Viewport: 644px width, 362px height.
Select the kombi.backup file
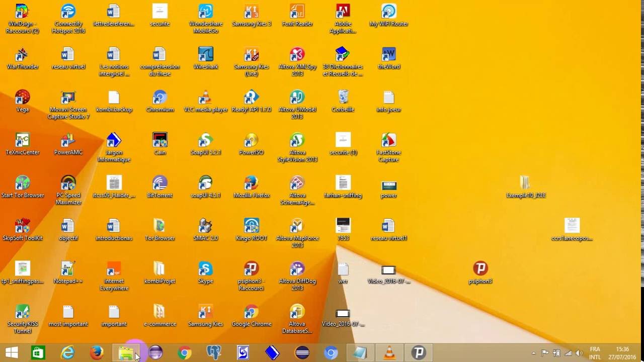[x=114, y=101]
